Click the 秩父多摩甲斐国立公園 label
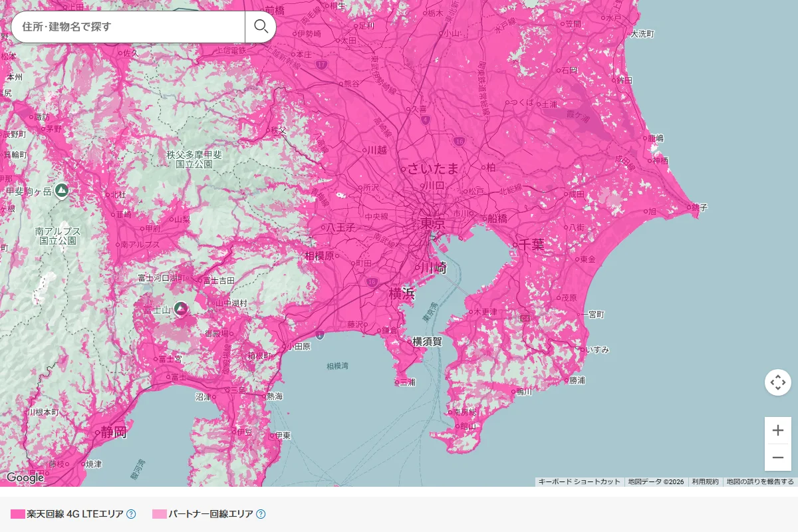Viewport: 798px width, 532px height. (x=194, y=159)
